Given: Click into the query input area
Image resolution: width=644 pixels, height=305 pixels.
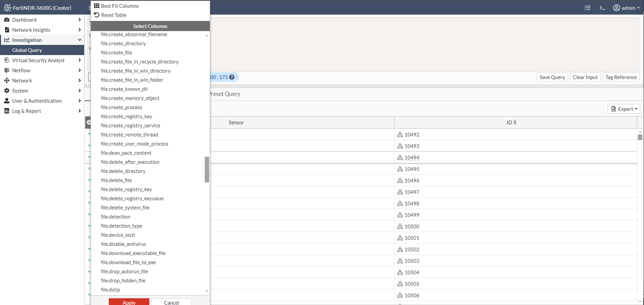Looking at the screenshot, I should pos(424,44).
